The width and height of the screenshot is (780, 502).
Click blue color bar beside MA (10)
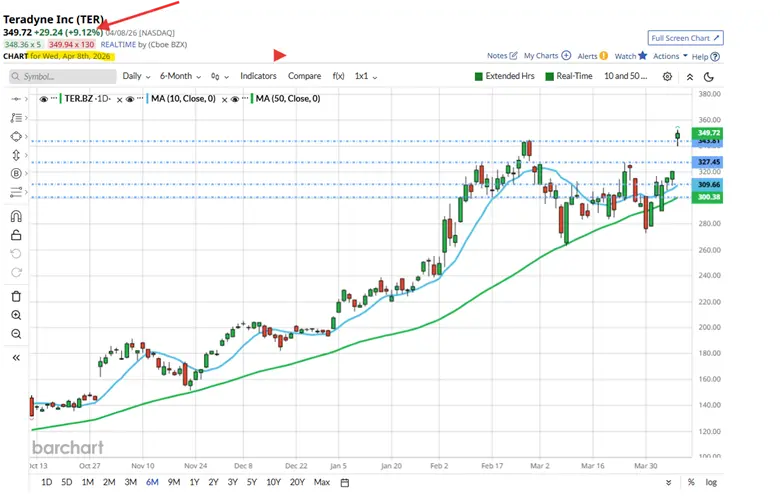pos(147,99)
